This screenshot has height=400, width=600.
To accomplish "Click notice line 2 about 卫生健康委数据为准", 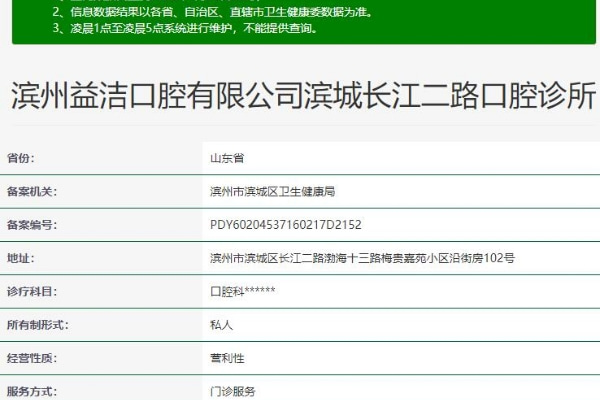I will click(x=213, y=12).
